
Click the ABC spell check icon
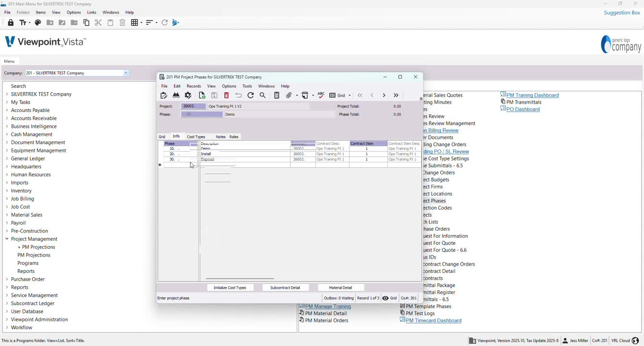pos(321,95)
